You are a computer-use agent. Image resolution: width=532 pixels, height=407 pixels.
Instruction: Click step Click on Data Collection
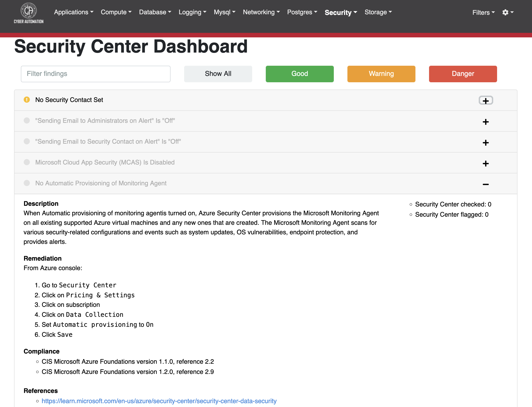click(82, 315)
